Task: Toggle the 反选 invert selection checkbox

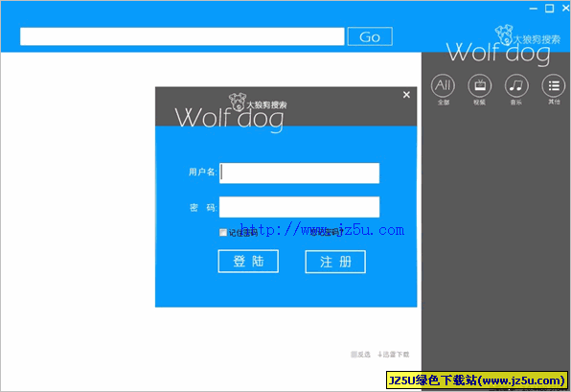Action: click(354, 354)
